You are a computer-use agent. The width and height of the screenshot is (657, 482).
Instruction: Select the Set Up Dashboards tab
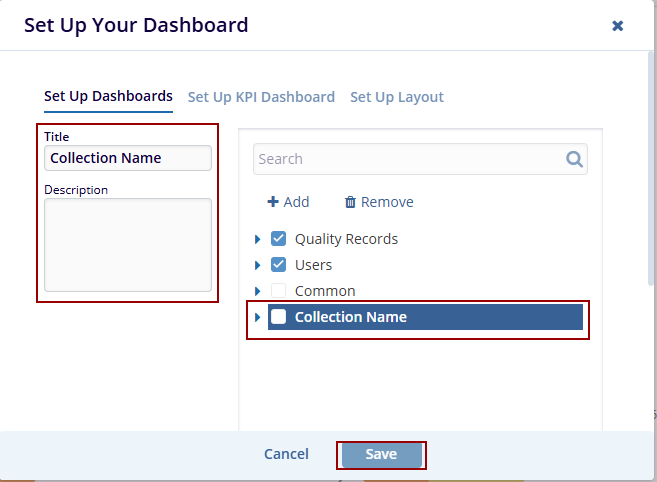[108, 96]
